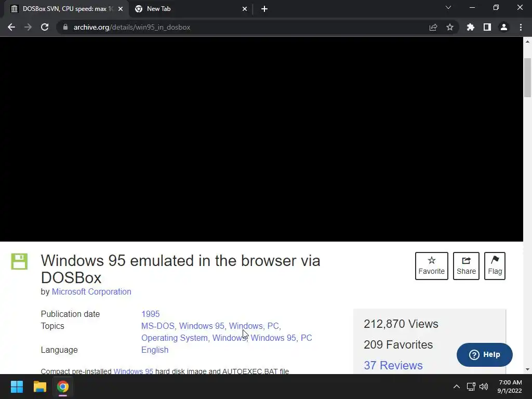Open the Windows Start menu

(17, 387)
